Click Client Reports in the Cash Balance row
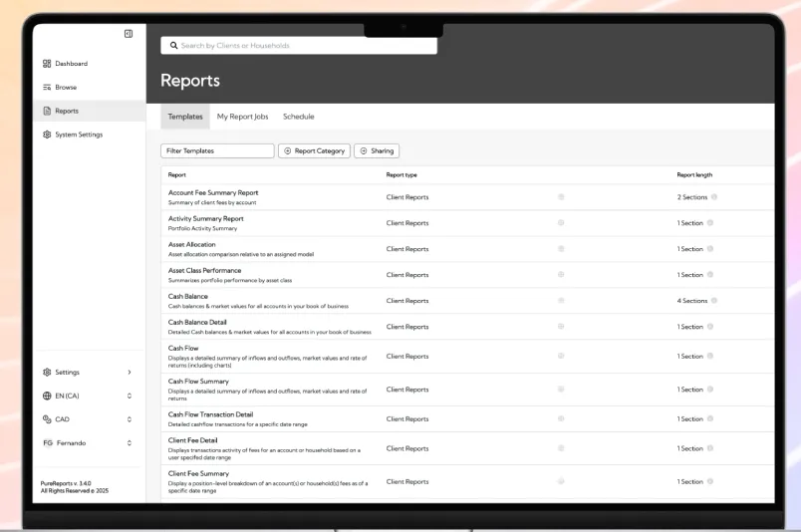This screenshot has width=801, height=532. coord(407,301)
